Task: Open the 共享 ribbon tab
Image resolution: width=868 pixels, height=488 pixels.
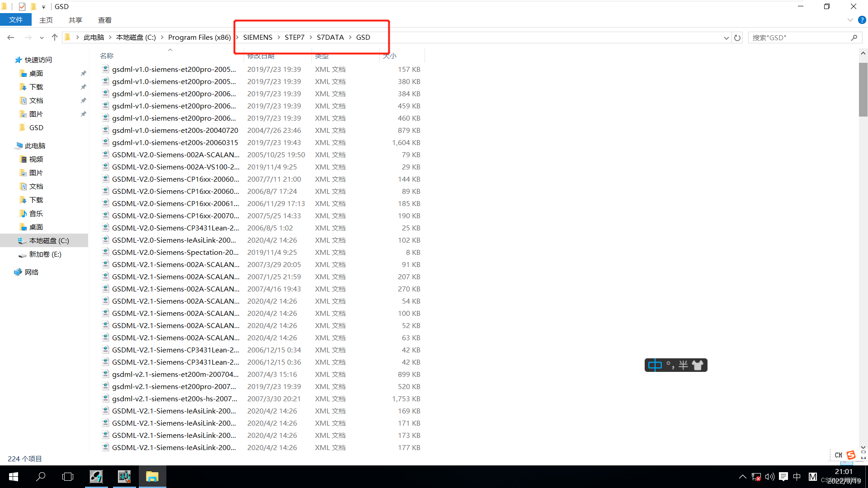Action: pos(75,20)
